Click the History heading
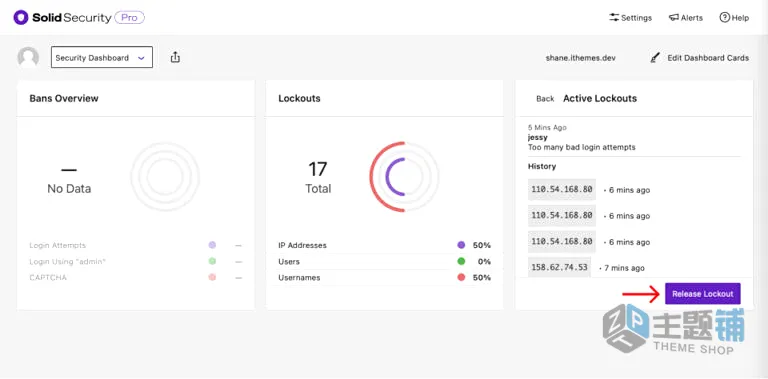 tap(542, 166)
